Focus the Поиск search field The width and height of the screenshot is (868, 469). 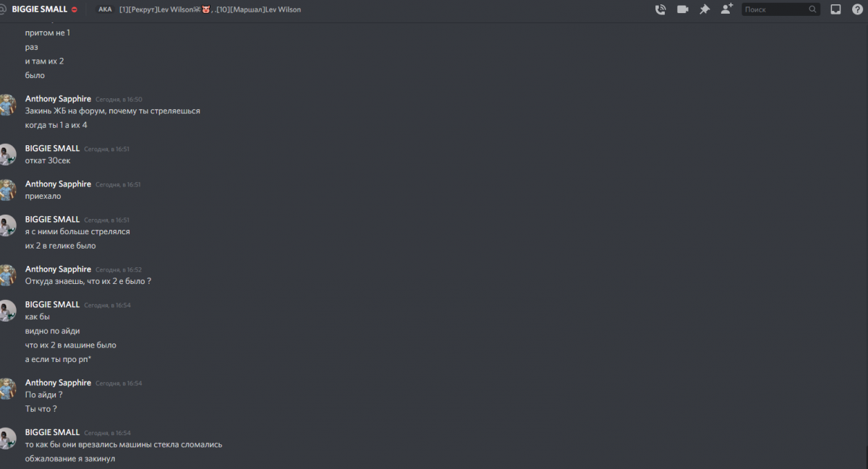tap(781, 9)
